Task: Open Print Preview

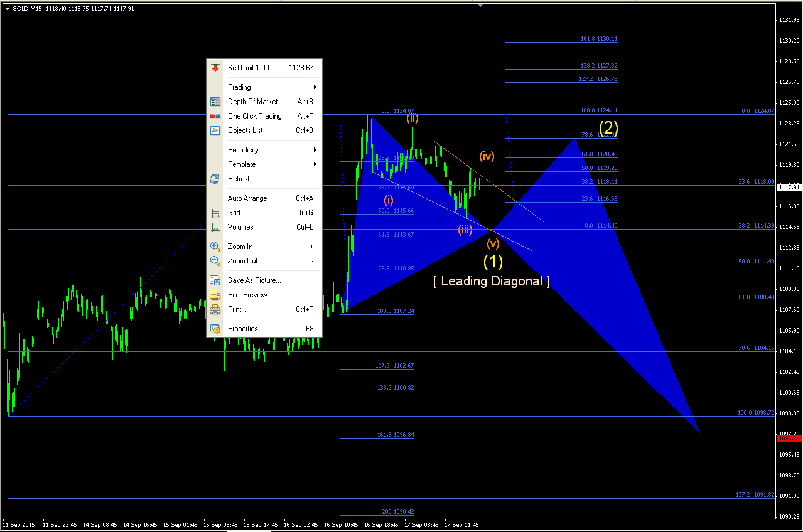Action: click(264, 295)
